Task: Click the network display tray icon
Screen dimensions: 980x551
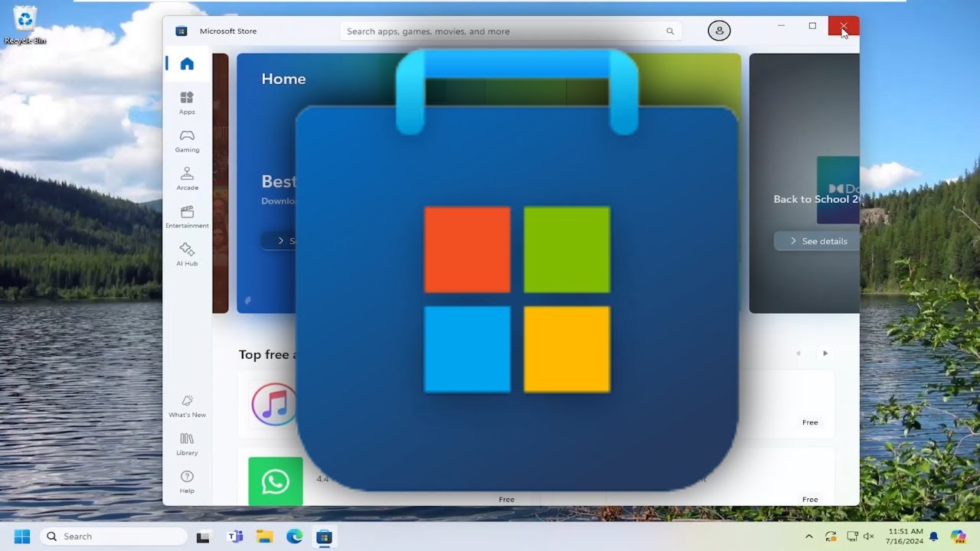Action: 851,536
